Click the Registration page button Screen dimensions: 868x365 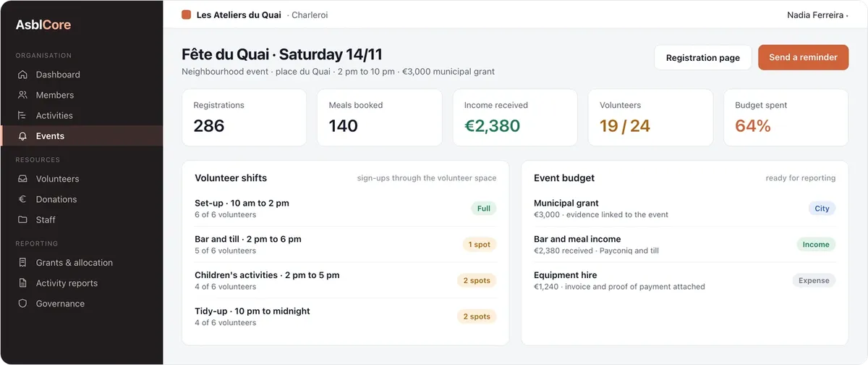click(x=703, y=58)
